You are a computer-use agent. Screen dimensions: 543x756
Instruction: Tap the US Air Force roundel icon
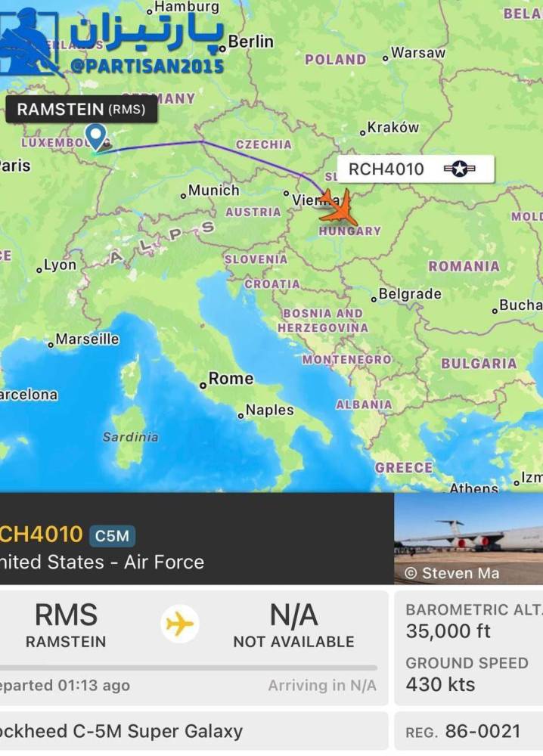[460, 169]
